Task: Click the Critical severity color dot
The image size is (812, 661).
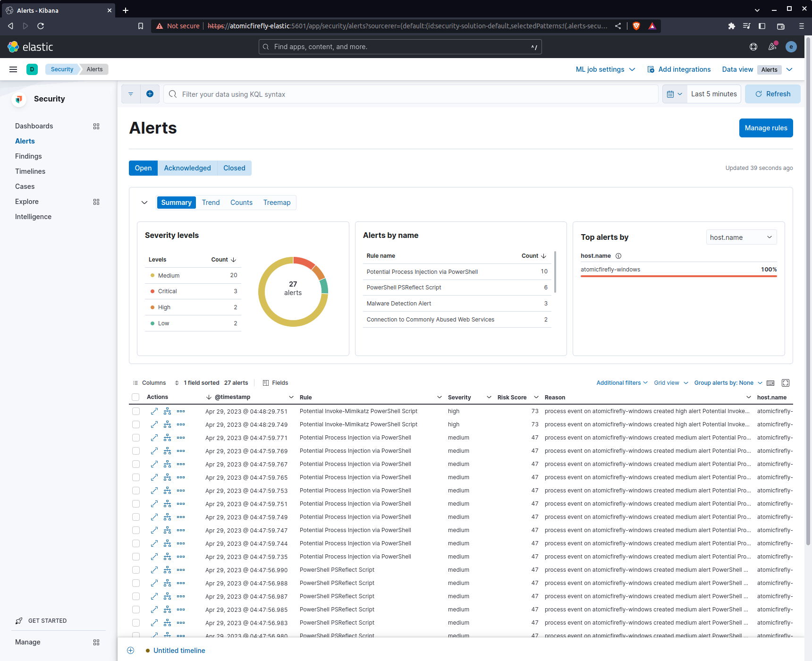Action: point(152,291)
